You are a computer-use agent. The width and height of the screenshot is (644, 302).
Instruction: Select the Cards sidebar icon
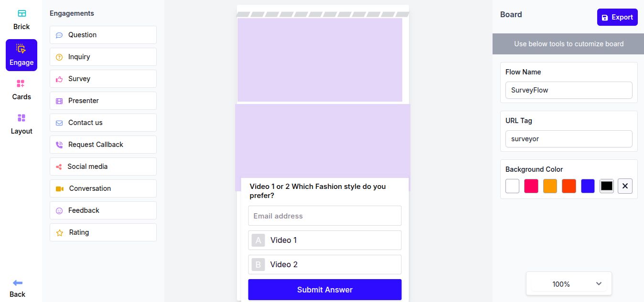pyautogui.click(x=21, y=83)
